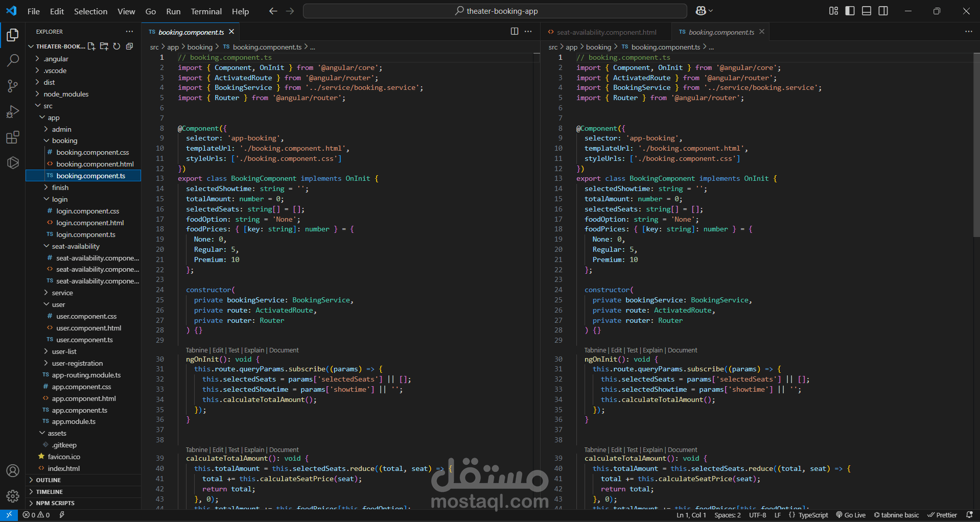Open explorer Views and More Actions menu

129,32
